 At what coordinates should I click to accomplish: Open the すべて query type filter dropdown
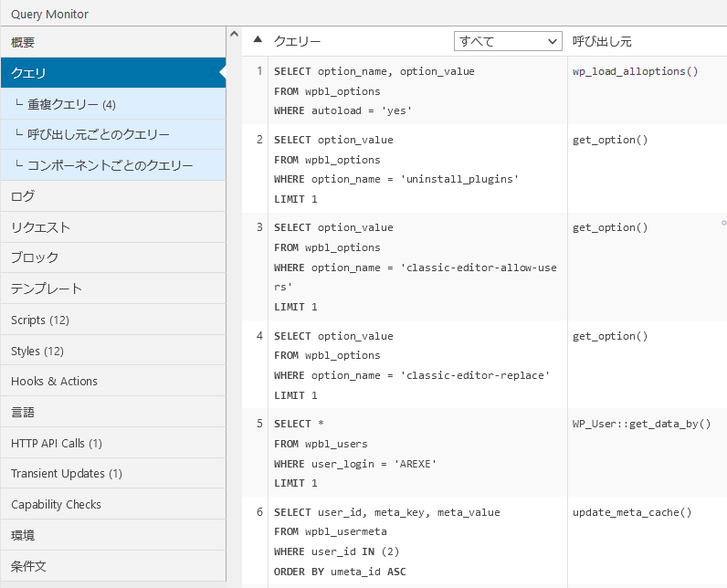point(508,41)
